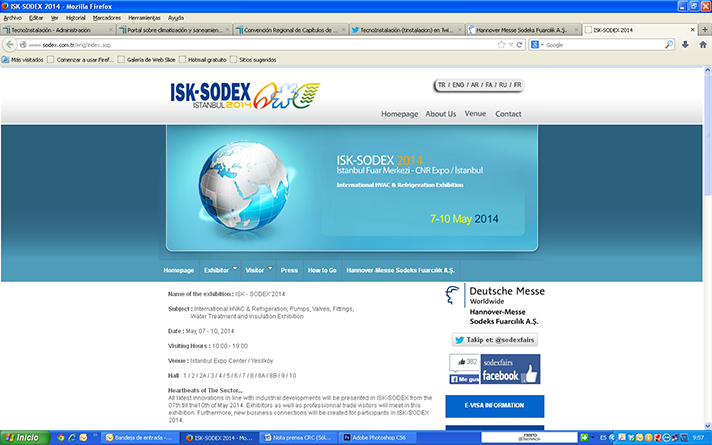
Task: Switch to TecnoInstalación - Administración tab
Action: (58, 30)
